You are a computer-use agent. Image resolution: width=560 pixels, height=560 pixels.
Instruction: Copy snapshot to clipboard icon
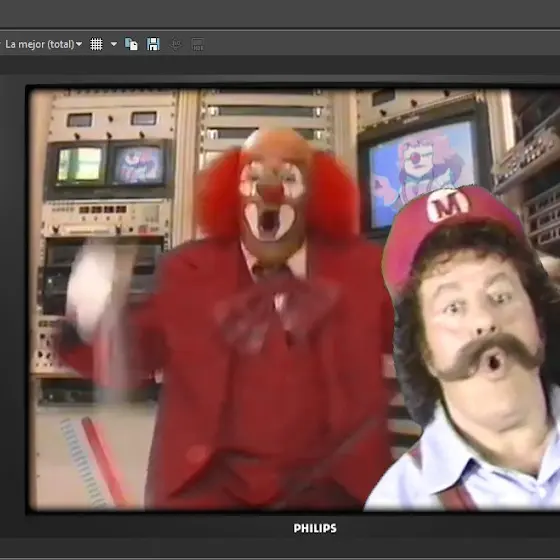coord(131,44)
